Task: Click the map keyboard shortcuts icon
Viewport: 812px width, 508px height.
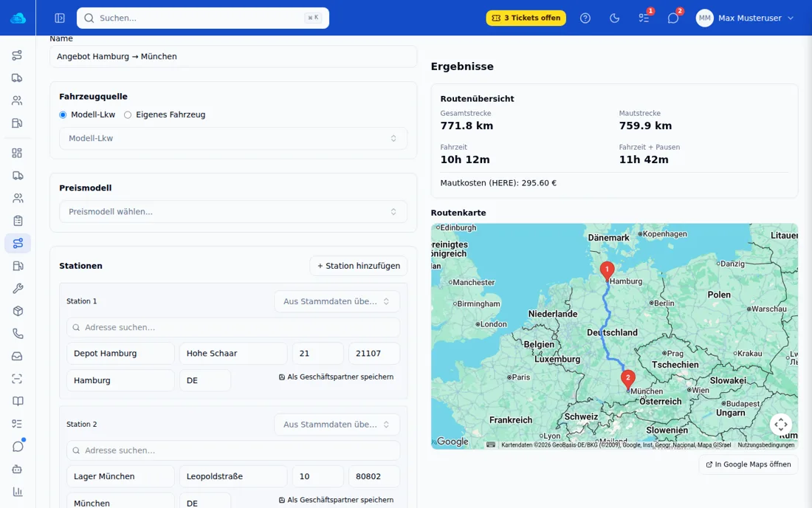Action: pyautogui.click(x=491, y=444)
